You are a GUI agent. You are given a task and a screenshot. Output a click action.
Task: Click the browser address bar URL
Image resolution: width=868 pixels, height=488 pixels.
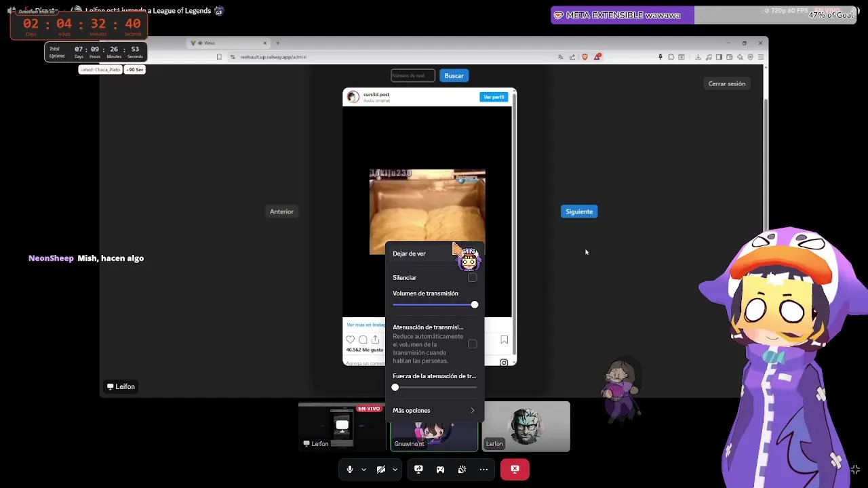point(273,57)
